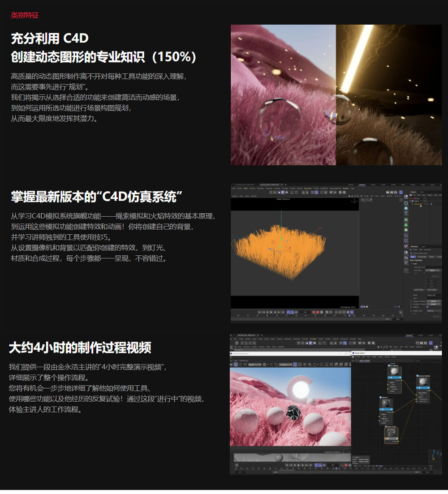
Task: Toggle the green check on selected object
Action: coord(428,204)
